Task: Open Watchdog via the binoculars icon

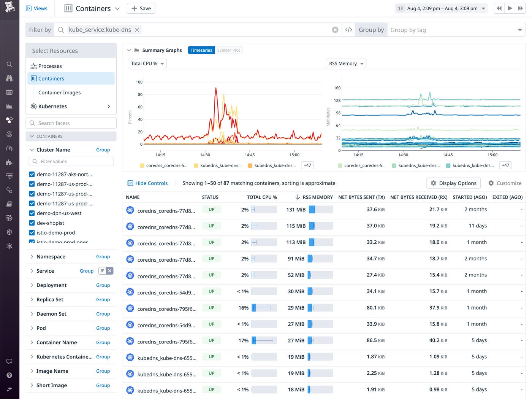Action: pos(9,78)
